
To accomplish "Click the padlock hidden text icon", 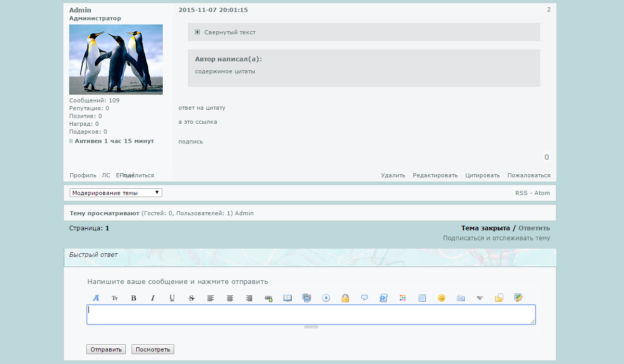I will pyautogui.click(x=345, y=298).
